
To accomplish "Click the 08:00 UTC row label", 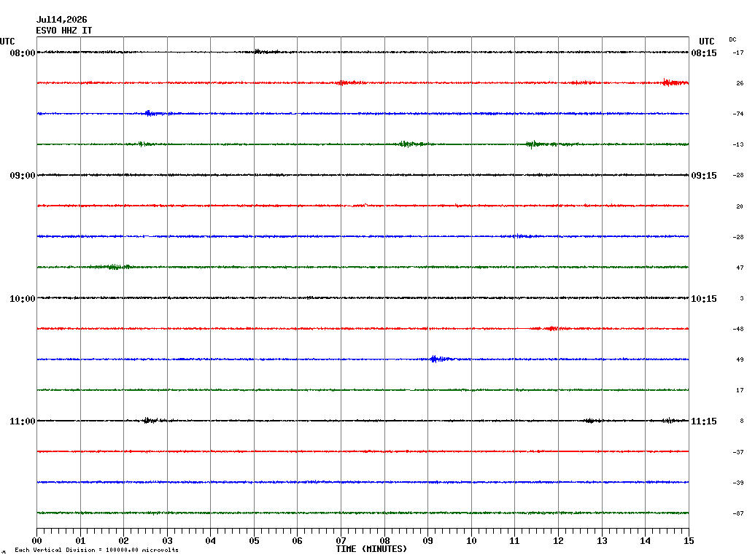I will pos(23,52).
